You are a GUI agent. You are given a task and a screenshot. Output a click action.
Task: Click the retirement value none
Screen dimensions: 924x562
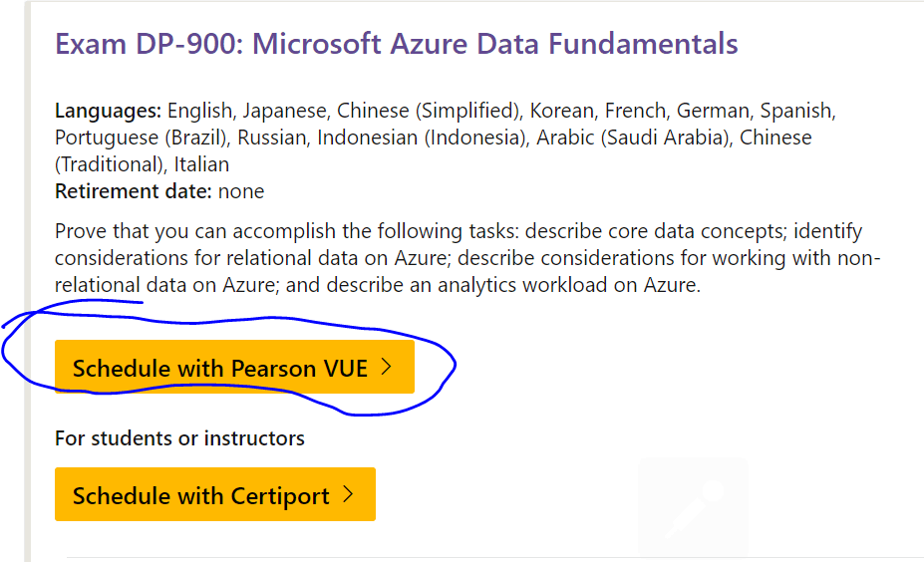pos(241,191)
